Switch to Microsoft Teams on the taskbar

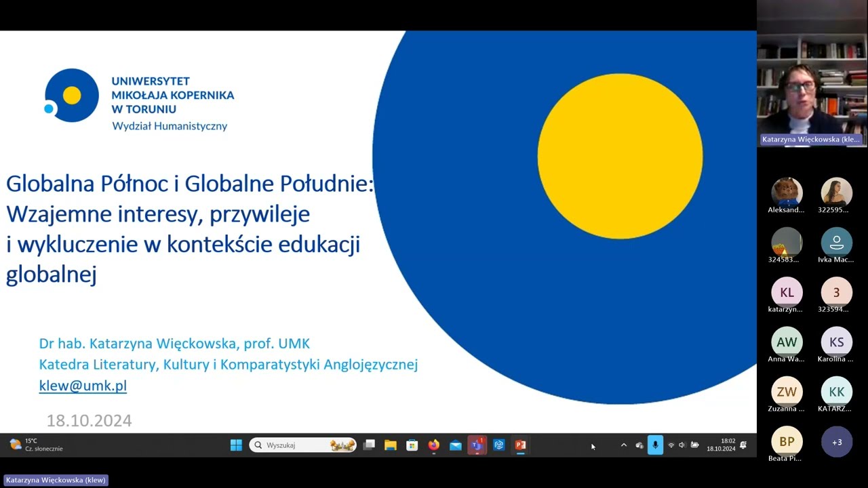(x=477, y=445)
